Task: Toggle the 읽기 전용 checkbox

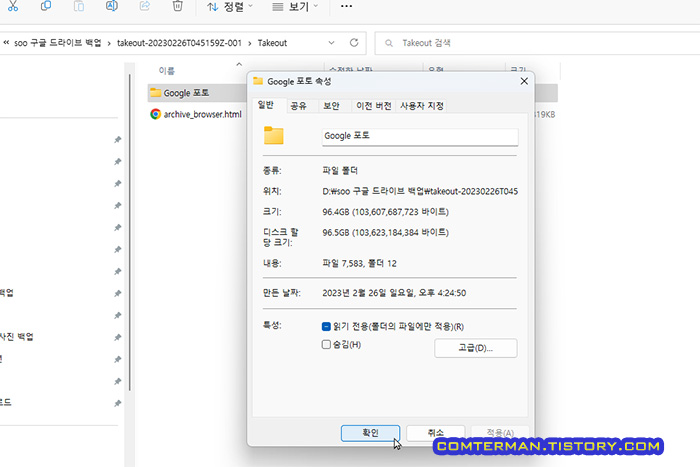Action: pyautogui.click(x=326, y=327)
